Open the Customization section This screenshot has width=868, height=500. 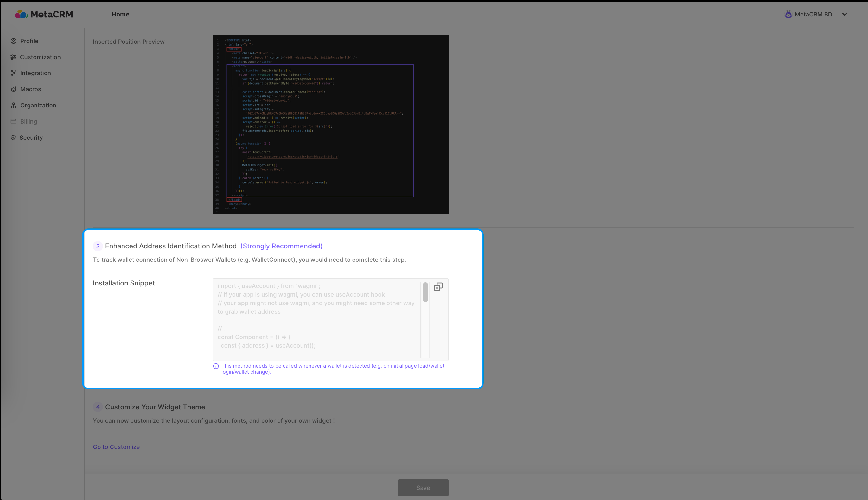(x=40, y=57)
